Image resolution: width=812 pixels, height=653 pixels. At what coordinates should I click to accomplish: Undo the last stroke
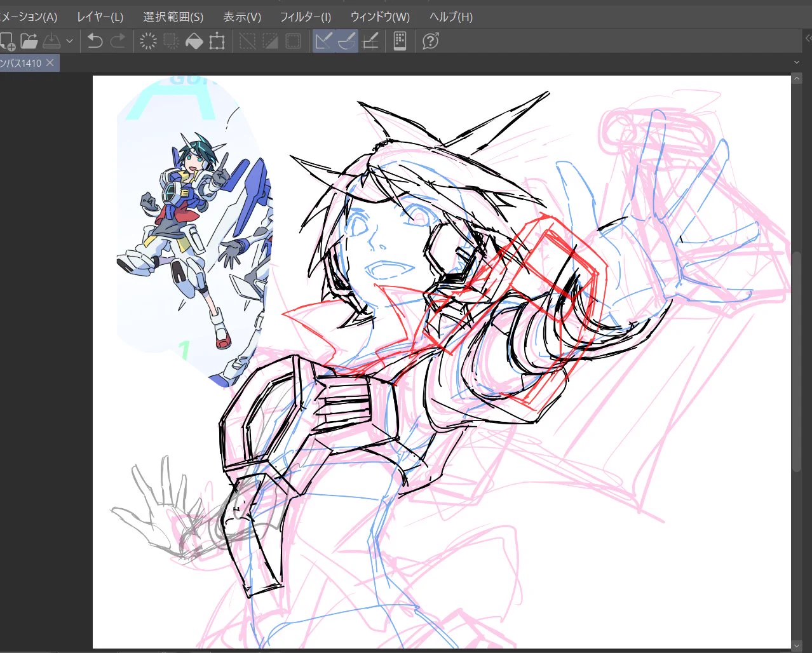pos(95,41)
